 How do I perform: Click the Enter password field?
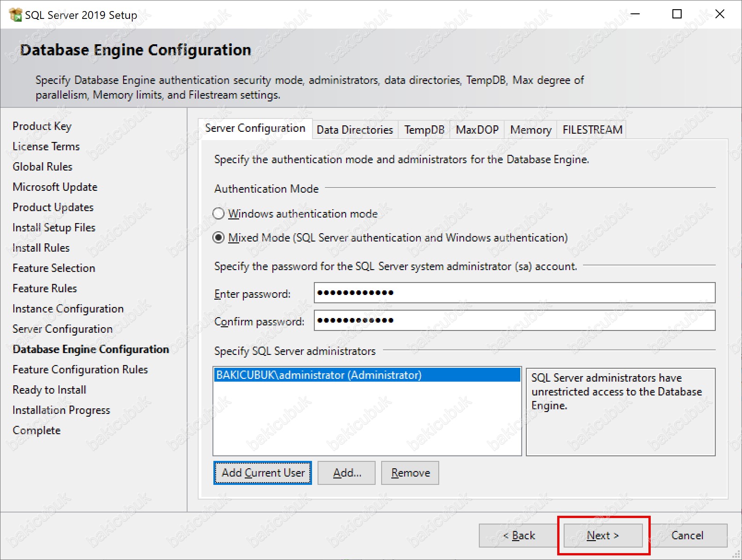514,293
